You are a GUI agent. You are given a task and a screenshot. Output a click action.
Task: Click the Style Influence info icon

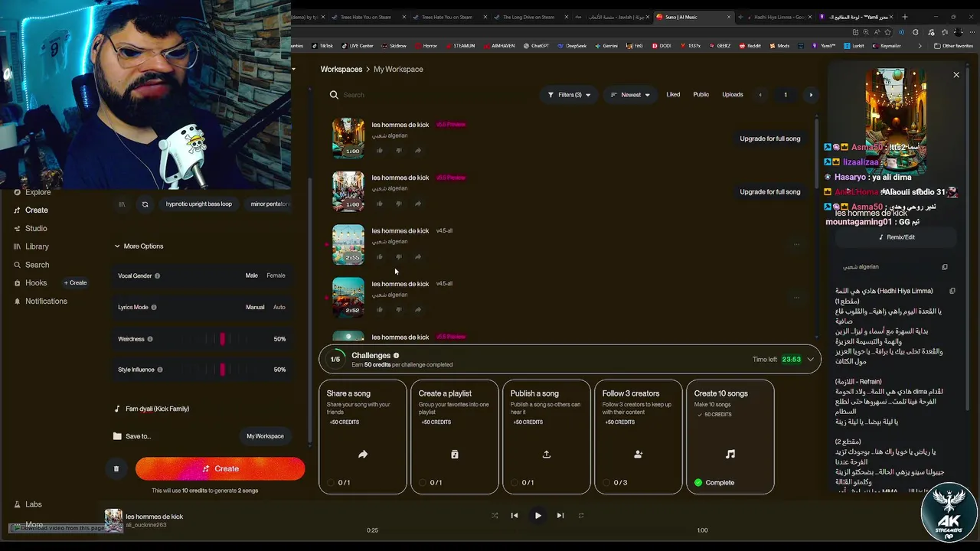coord(160,370)
